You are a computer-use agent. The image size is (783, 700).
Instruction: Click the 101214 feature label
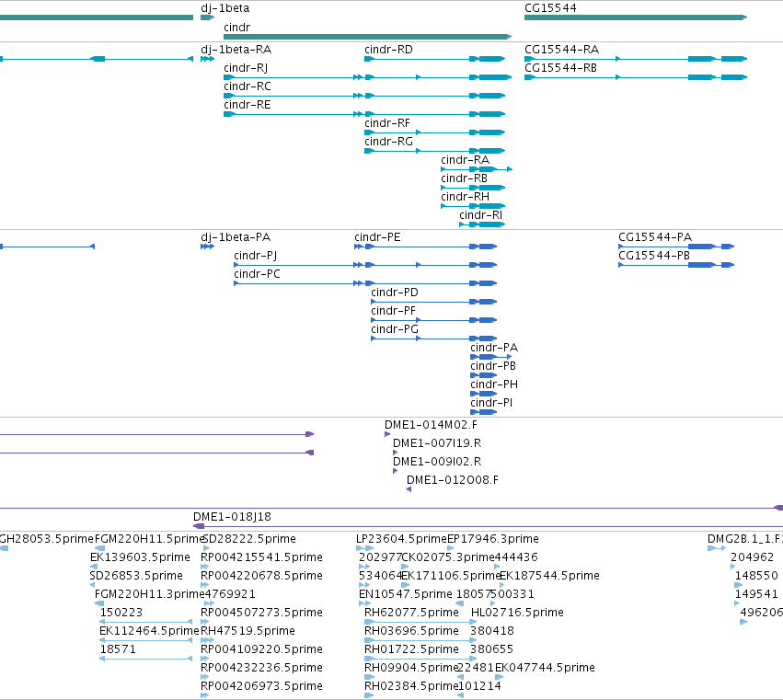(x=479, y=686)
